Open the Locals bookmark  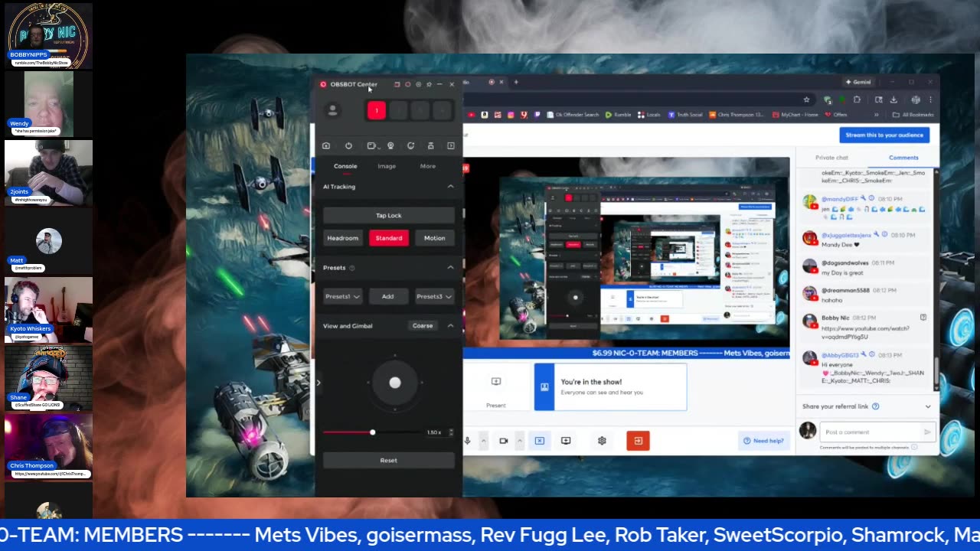(x=649, y=115)
